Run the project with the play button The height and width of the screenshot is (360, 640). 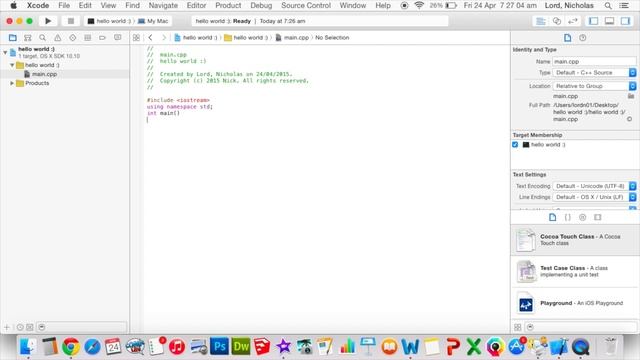pos(48,21)
